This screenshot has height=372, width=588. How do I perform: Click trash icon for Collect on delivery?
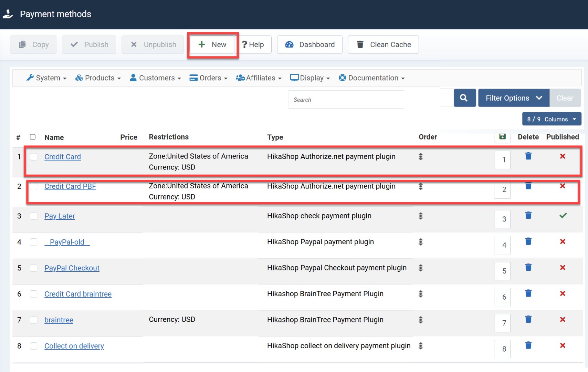point(528,345)
